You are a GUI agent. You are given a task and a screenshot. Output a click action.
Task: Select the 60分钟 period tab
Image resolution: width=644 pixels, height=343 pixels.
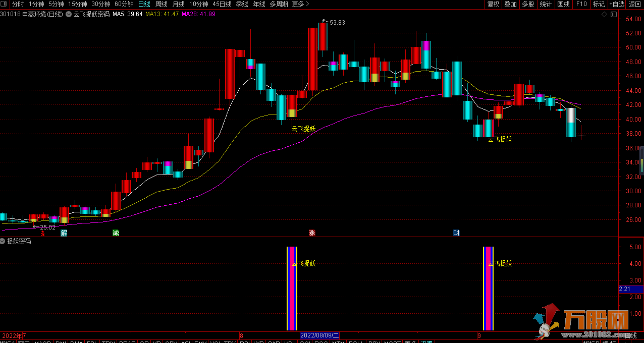click(x=124, y=4)
